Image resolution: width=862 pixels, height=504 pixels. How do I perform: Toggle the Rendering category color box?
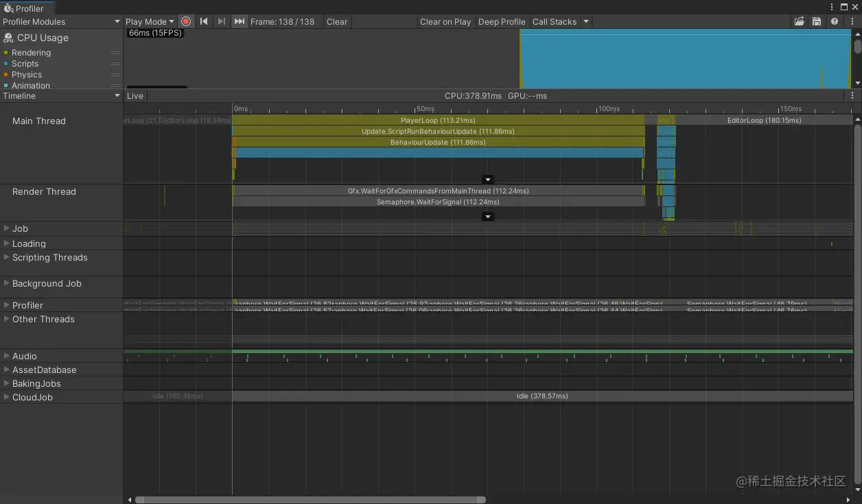pyautogui.click(x=6, y=53)
